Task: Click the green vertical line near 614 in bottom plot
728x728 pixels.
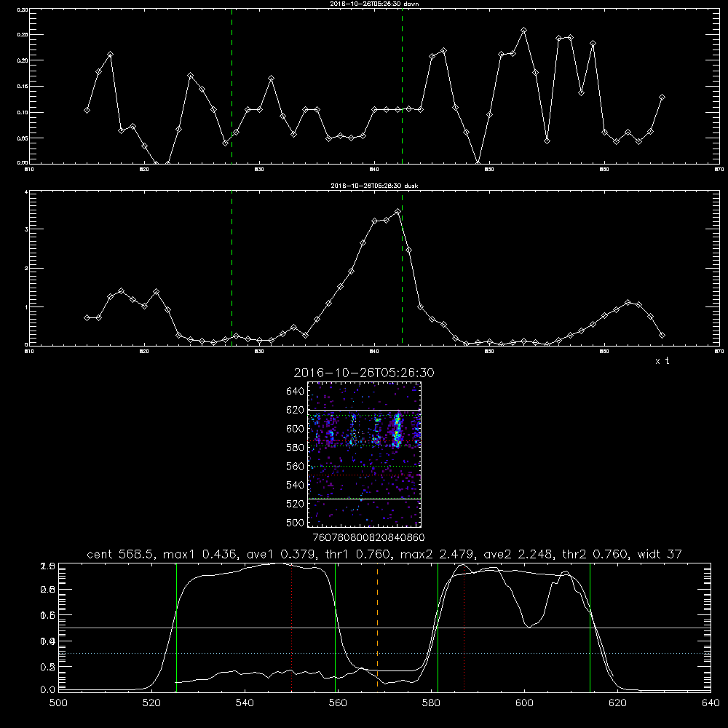Action: pos(590,628)
